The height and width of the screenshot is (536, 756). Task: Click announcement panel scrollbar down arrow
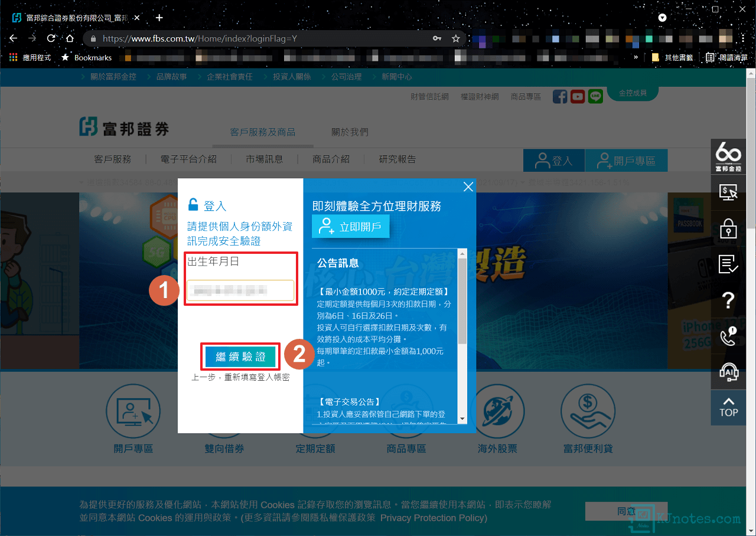pos(462,419)
